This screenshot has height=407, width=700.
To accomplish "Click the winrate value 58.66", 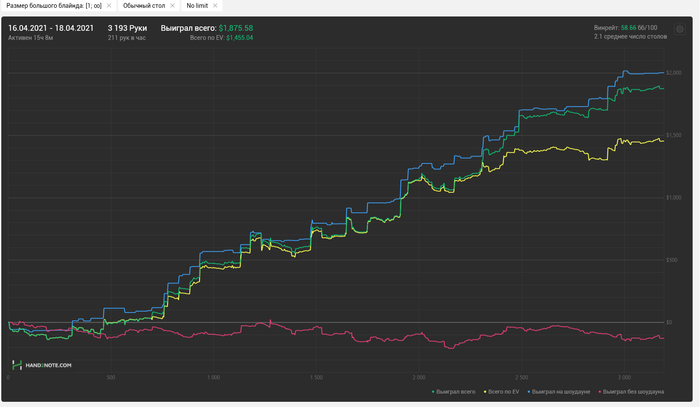I will coord(628,28).
